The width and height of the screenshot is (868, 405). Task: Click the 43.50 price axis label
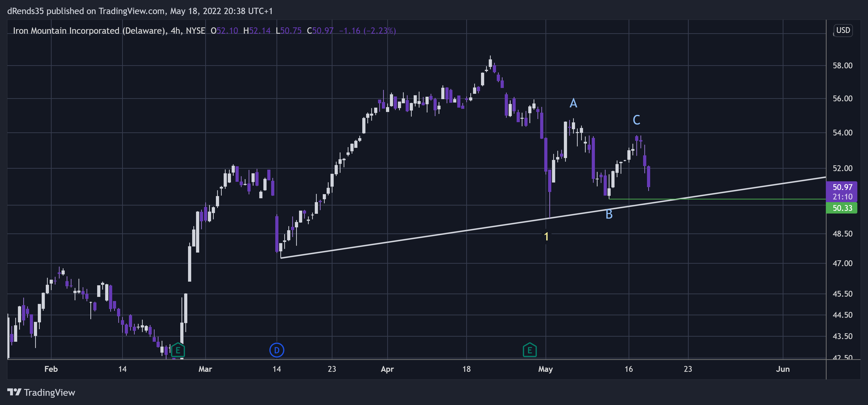[842, 336]
